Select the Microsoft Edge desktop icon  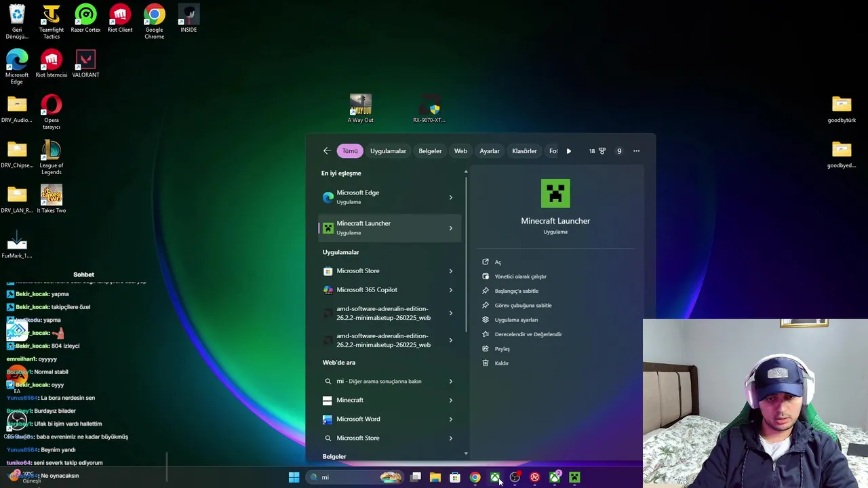coord(17,67)
